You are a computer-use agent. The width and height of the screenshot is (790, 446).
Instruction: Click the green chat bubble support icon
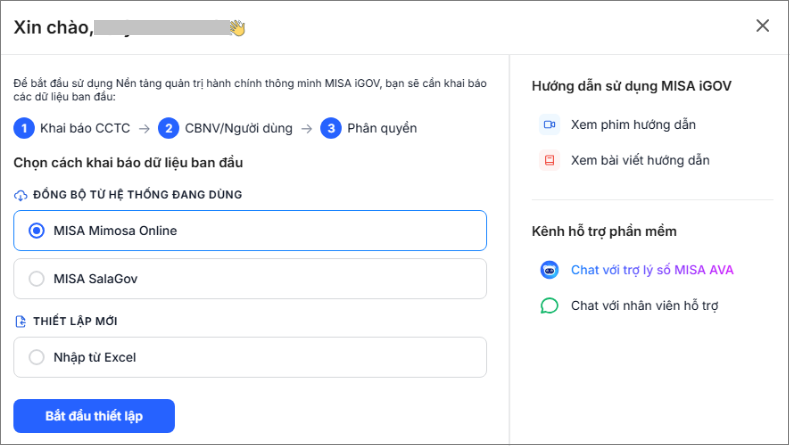click(549, 305)
